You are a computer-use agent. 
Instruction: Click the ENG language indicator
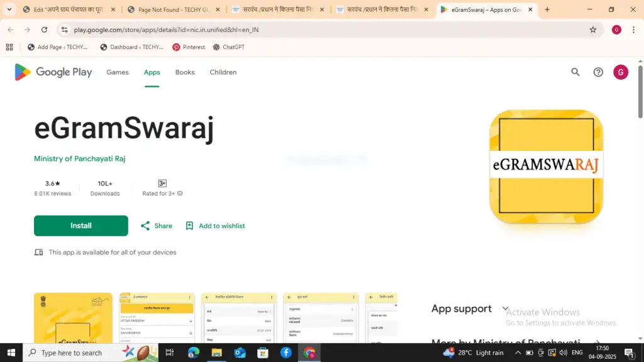coord(577,353)
